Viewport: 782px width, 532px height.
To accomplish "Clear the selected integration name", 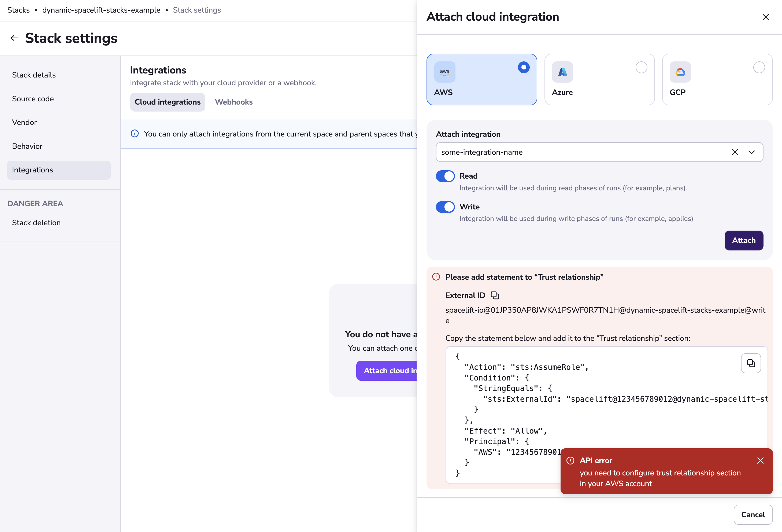I will [735, 152].
